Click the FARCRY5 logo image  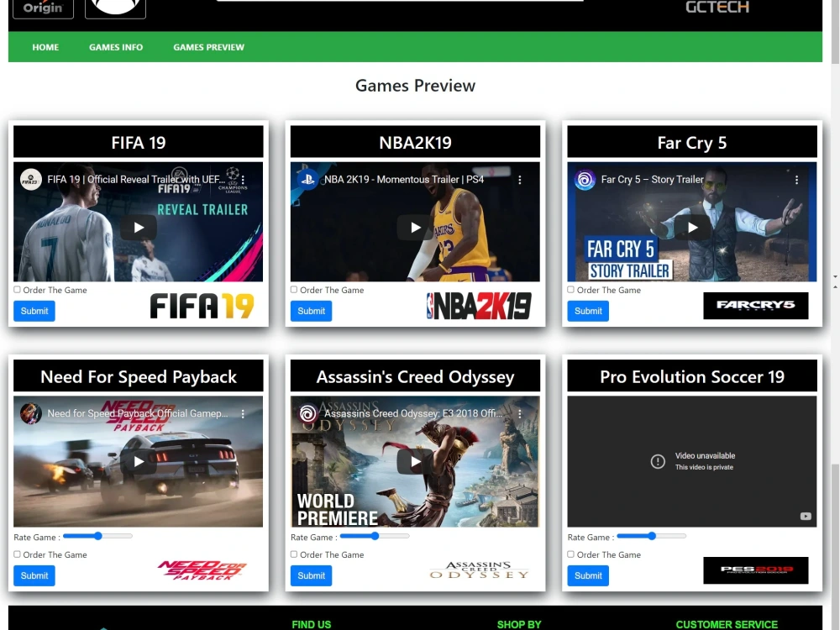click(x=755, y=306)
